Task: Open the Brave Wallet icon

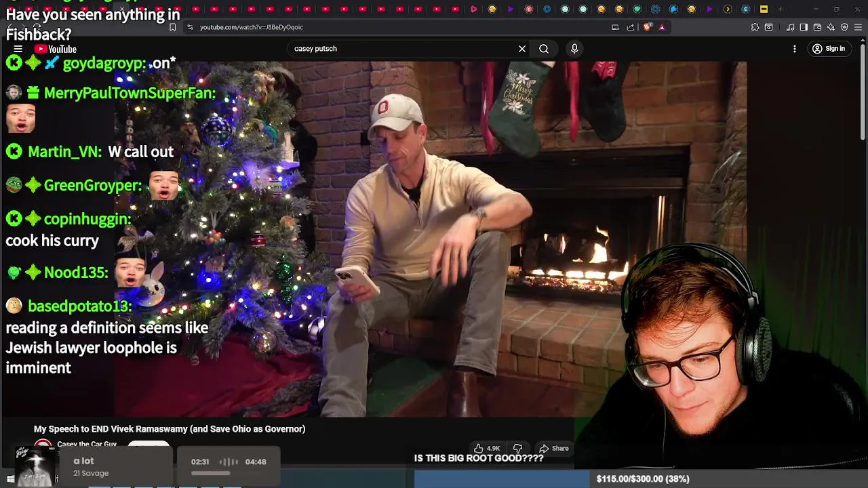Action: click(817, 27)
